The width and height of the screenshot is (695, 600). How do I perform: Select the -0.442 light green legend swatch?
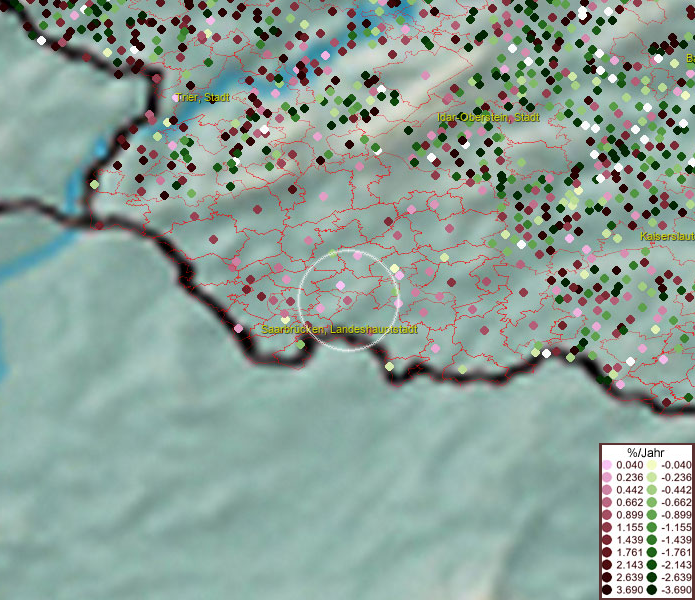pyautogui.click(x=651, y=488)
